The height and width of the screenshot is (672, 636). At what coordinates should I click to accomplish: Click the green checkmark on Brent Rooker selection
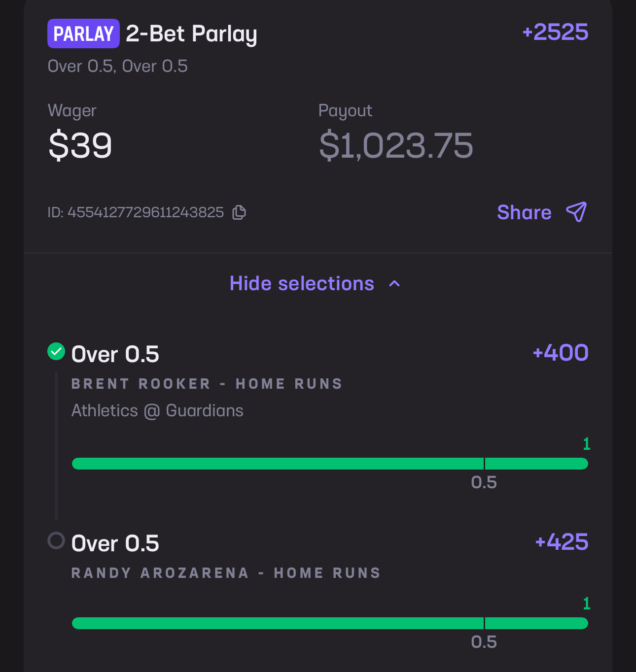[56, 351]
